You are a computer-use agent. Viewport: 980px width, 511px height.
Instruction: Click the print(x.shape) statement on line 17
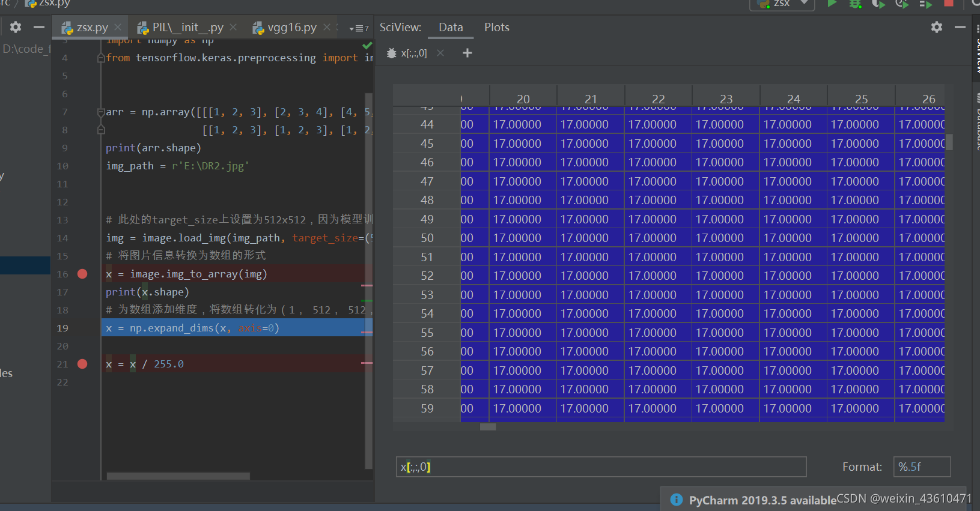[x=147, y=292]
